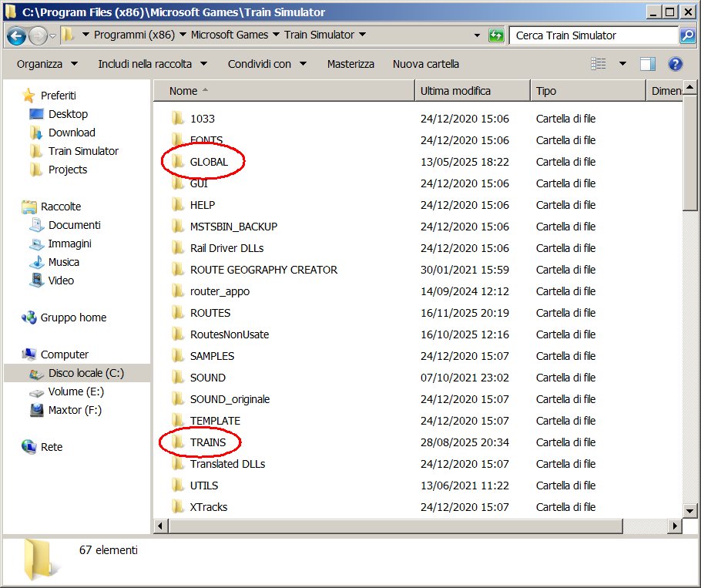Sort by Ultima modifica column header
This screenshot has height=588, width=701.
471,91
